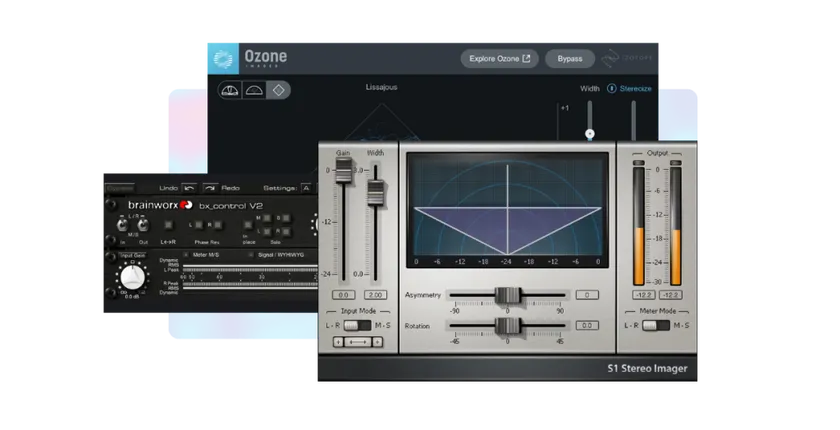Click the left output meter clip indicator
This screenshot has width=840, height=430.
639,163
